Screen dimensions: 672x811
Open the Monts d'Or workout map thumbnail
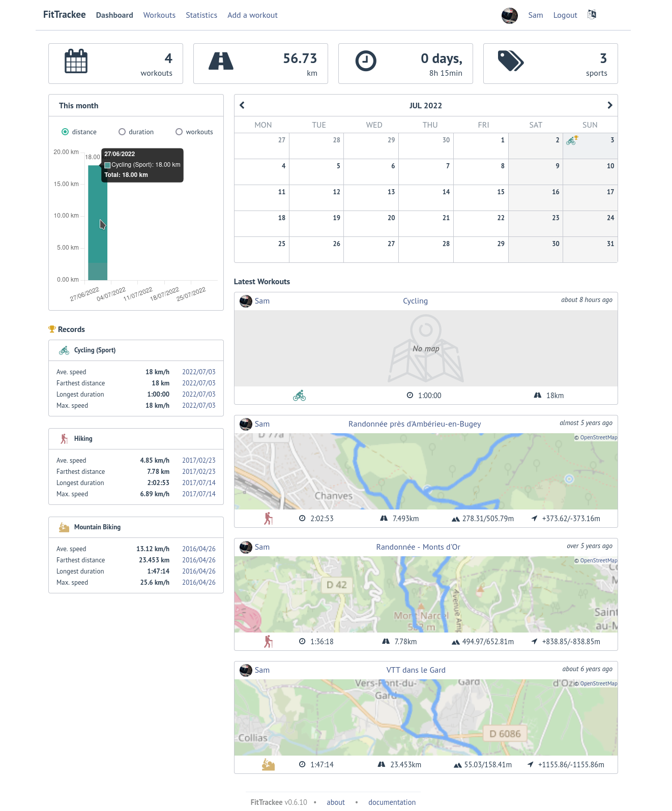point(426,594)
